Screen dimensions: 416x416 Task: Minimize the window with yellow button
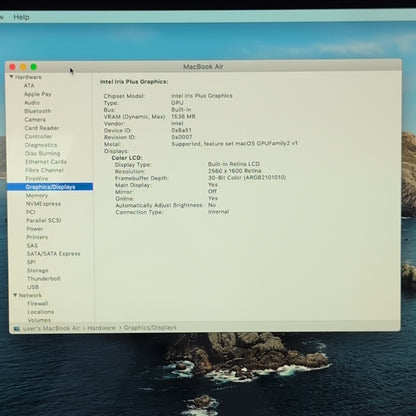(x=23, y=67)
